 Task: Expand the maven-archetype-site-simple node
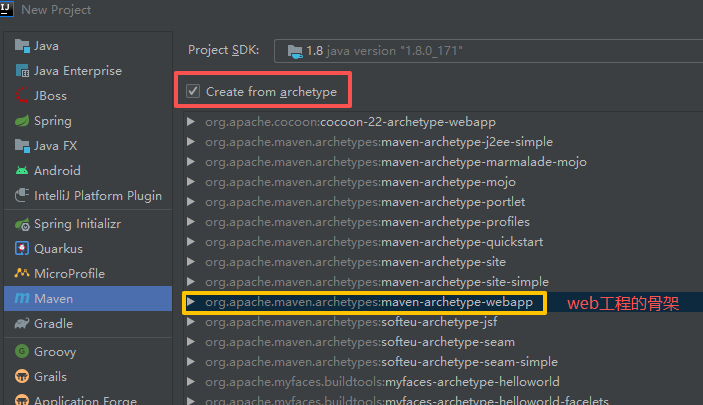coord(191,282)
